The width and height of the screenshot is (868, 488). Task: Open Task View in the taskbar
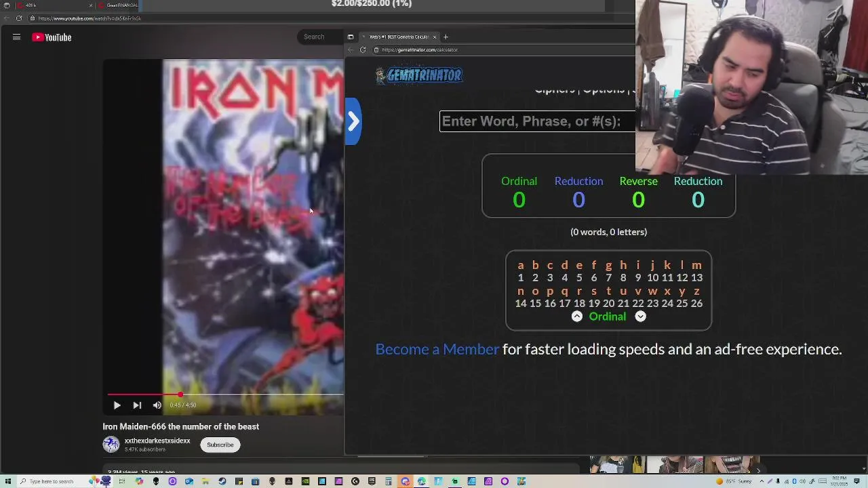(122, 481)
